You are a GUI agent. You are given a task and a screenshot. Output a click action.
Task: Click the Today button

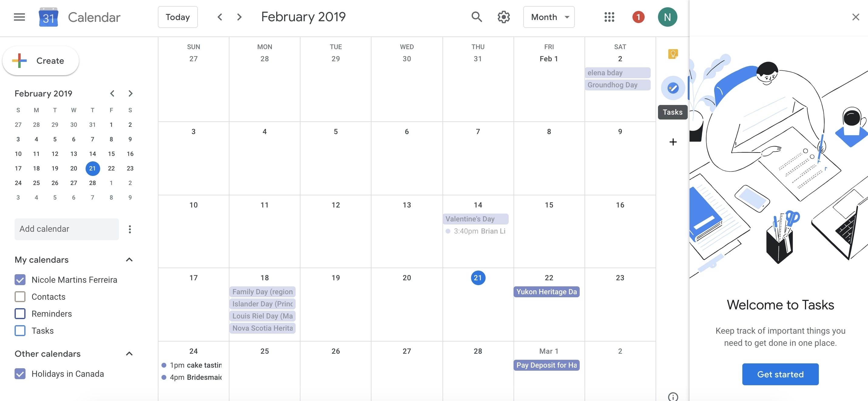[178, 17]
